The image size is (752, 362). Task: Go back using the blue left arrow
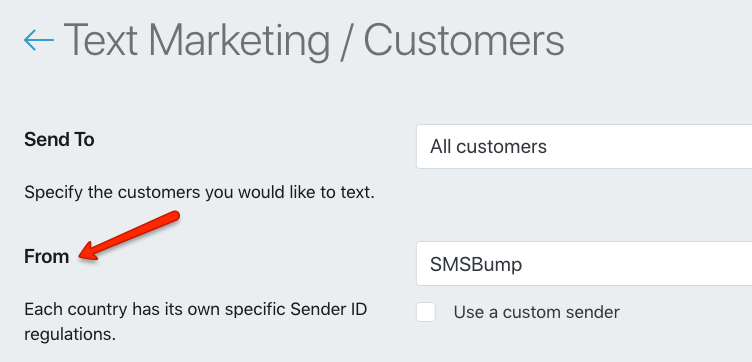[x=38, y=40]
